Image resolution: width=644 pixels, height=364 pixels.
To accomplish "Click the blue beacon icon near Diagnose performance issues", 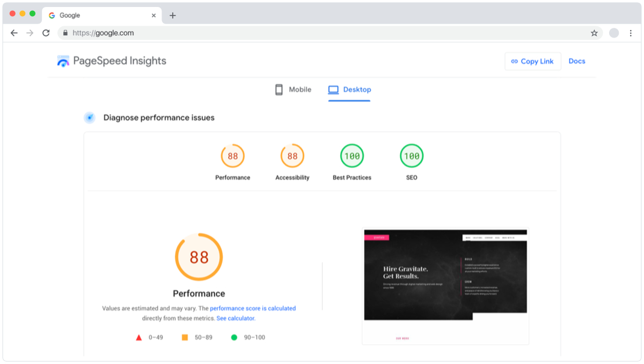I will coord(89,117).
